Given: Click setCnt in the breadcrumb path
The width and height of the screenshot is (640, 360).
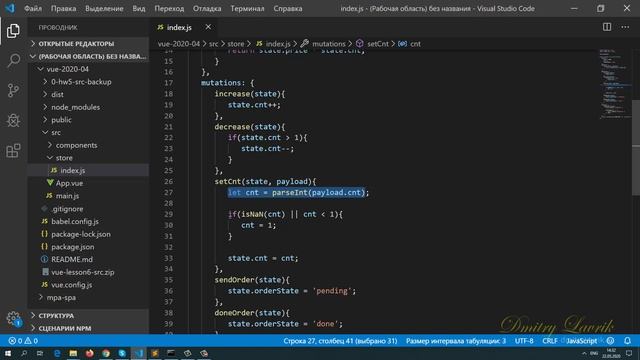Looking at the screenshot, I should [x=378, y=44].
